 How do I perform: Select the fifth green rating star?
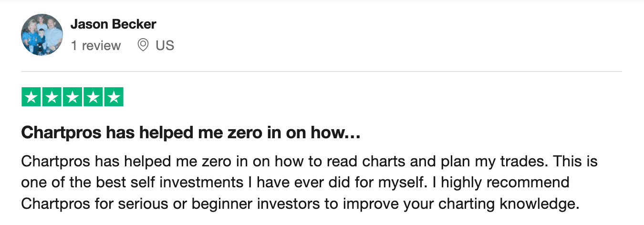(114, 97)
